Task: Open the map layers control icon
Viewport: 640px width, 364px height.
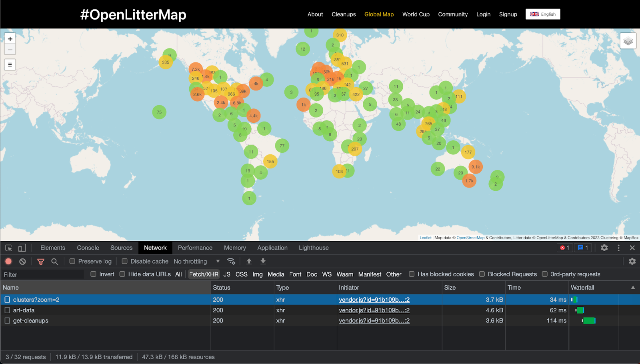Action: pyautogui.click(x=628, y=41)
